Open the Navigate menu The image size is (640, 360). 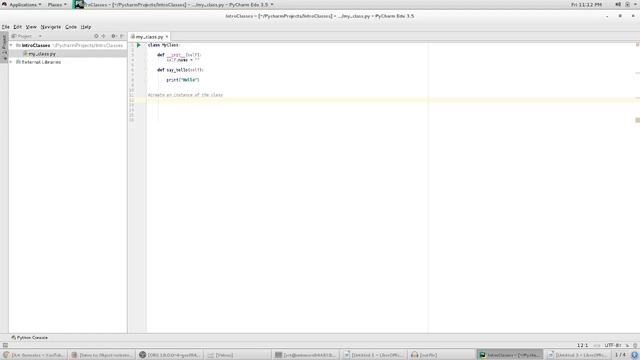pos(51,27)
